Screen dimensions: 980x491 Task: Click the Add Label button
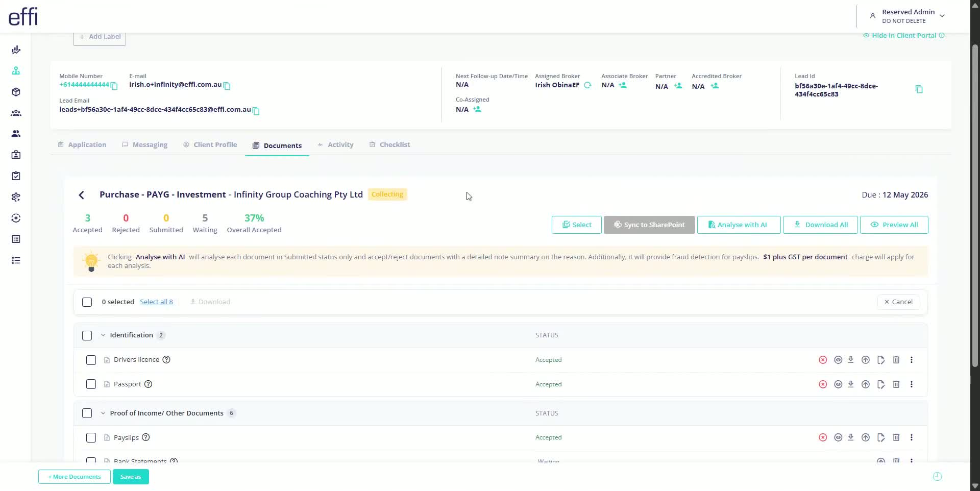pyautogui.click(x=100, y=37)
